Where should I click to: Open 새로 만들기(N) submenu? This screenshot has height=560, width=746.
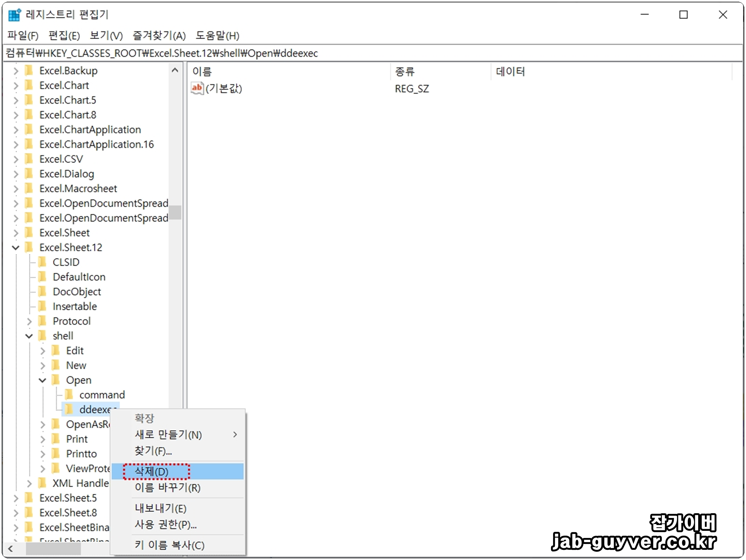click(x=168, y=435)
